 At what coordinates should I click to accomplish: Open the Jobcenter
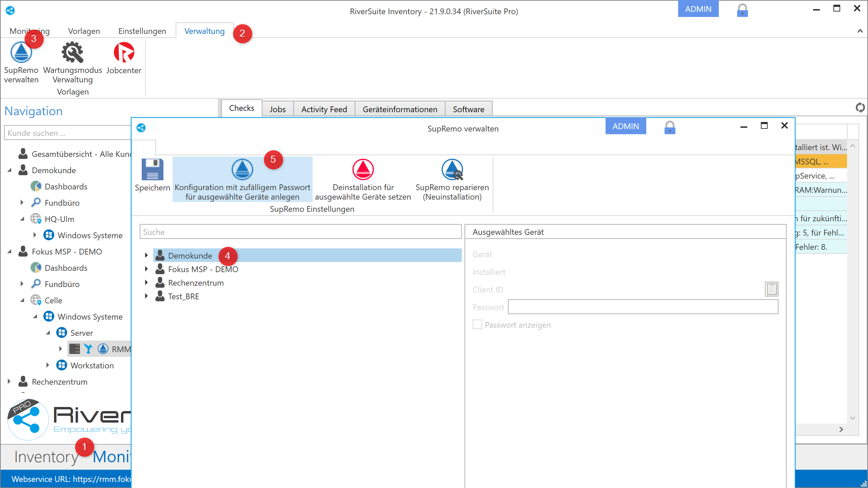pos(124,58)
